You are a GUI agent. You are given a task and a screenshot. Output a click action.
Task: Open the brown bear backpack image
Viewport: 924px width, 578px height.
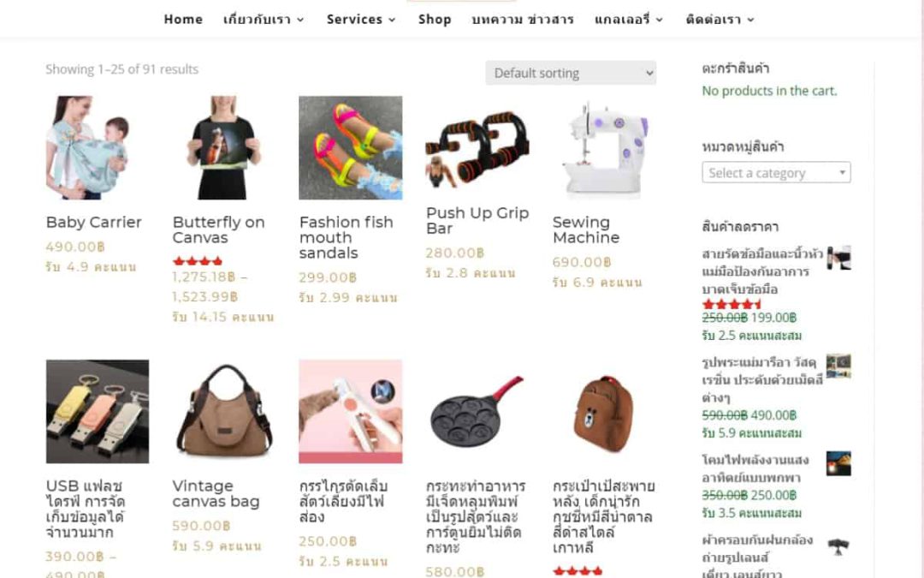[x=604, y=411]
